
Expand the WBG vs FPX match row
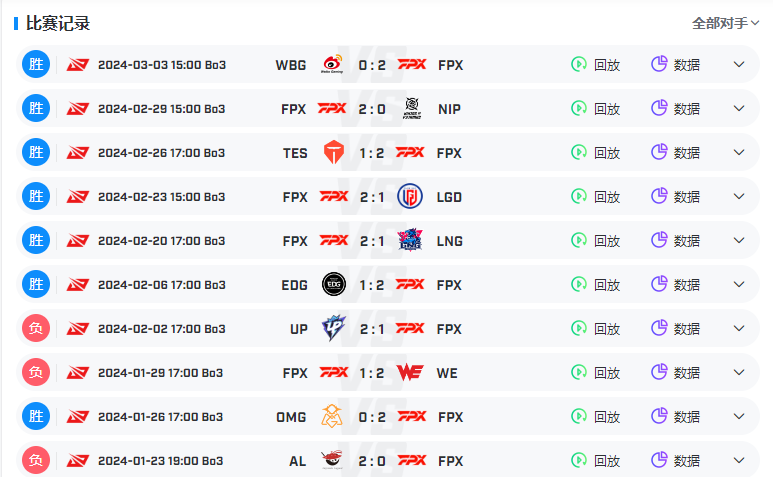738,64
